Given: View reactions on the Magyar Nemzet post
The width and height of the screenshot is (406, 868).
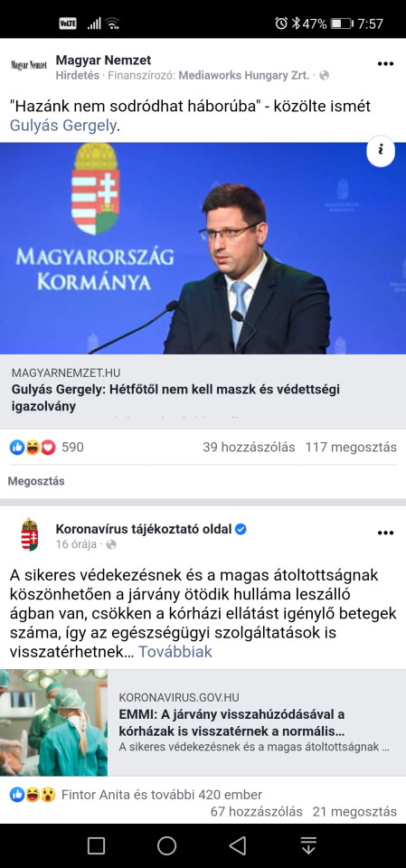Looking at the screenshot, I should (x=46, y=447).
